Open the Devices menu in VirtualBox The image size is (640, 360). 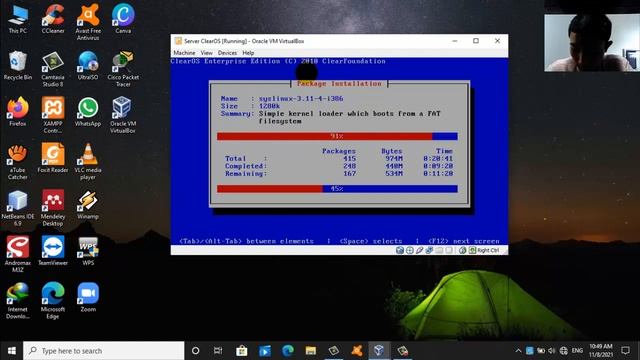tap(227, 53)
